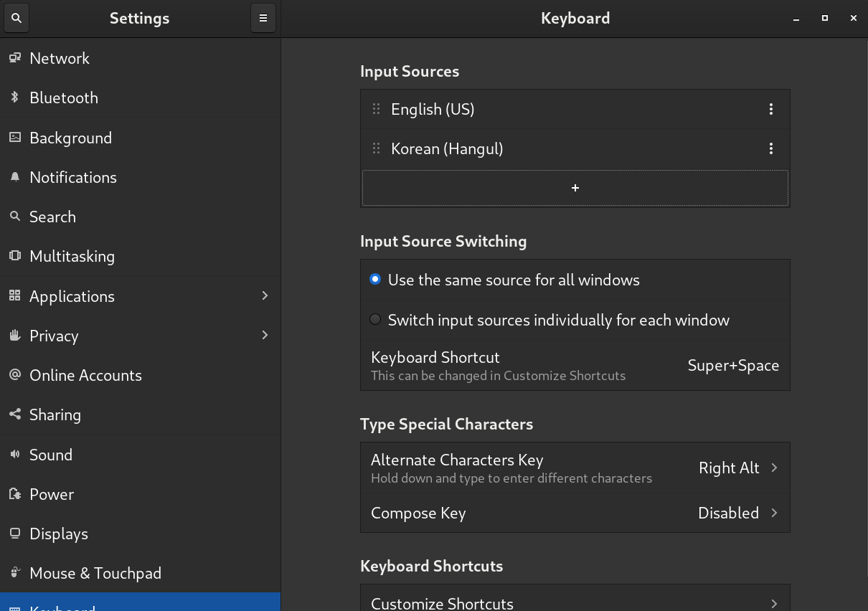Image resolution: width=868 pixels, height=611 pixels.
Task: Open Customize Shortcuts
Action: pos(575,601)
